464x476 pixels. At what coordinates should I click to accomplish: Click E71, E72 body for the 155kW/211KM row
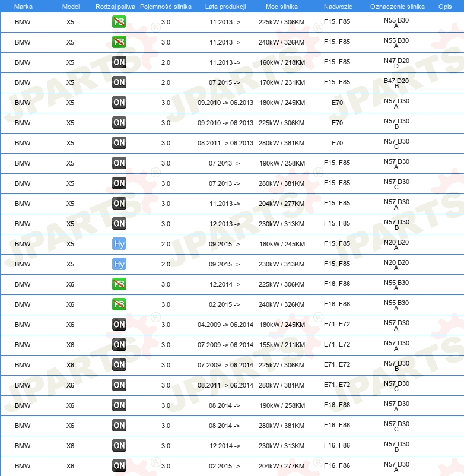tap(337, 345)
